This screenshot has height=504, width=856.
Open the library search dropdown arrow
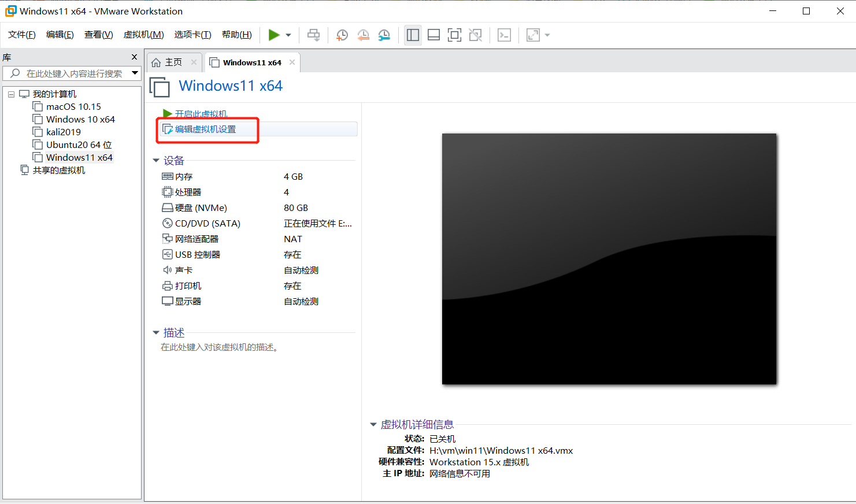[135, 73]
